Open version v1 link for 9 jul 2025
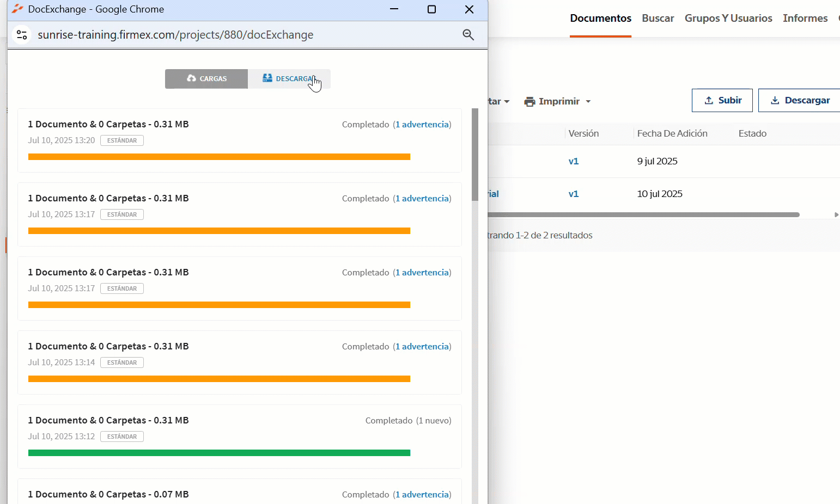This screenshot has width=840, height=504. tap(574, 162)
